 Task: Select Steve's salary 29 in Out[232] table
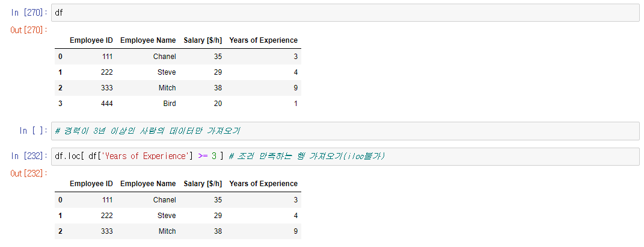[x=218, y=216]
